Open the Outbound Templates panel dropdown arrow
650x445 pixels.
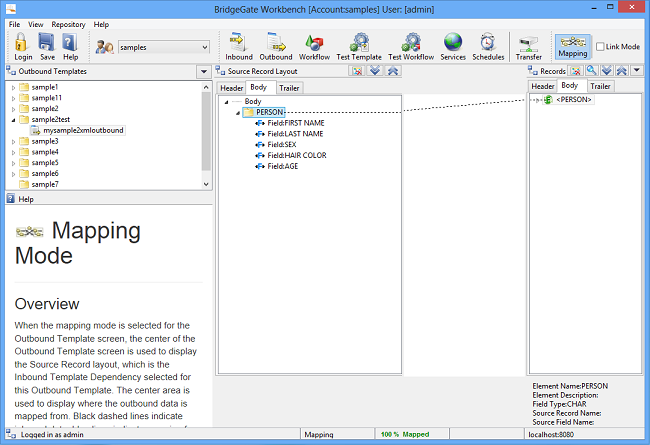[204, 71]
